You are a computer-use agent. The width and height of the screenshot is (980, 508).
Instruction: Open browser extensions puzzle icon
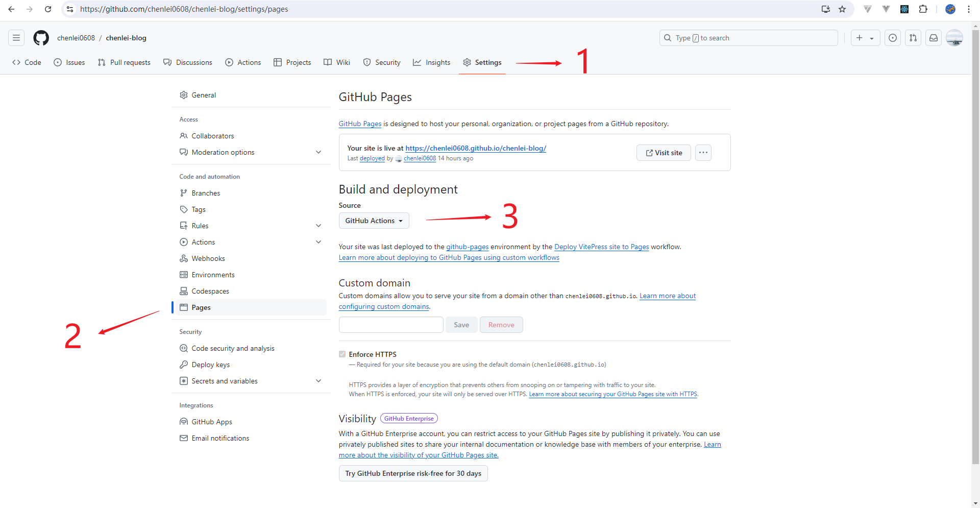click(x=923, y=9)
